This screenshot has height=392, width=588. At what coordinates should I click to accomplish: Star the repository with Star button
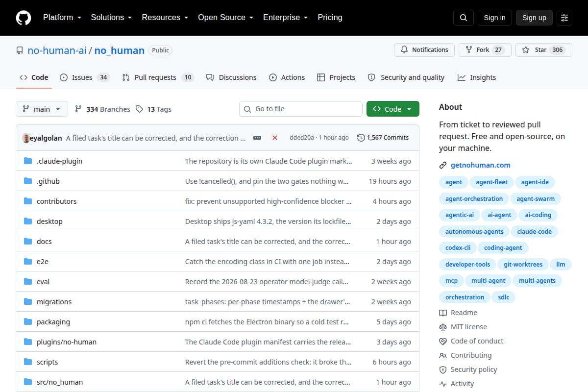[x=544, y=50]
